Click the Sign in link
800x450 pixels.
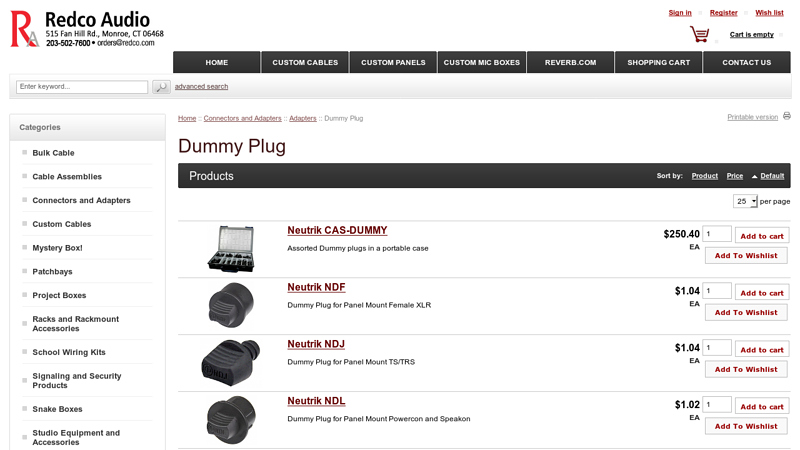coord(680,13)
